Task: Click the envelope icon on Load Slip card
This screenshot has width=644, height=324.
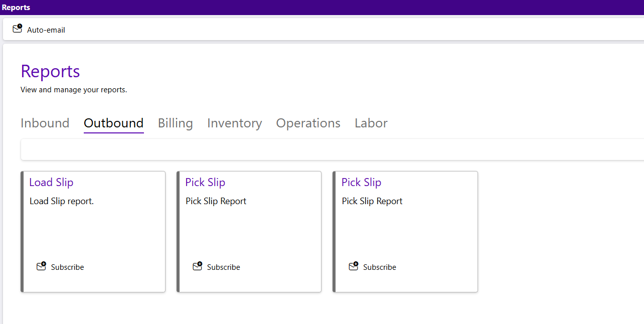Action: pyautogui.click(x=42, y=266)
